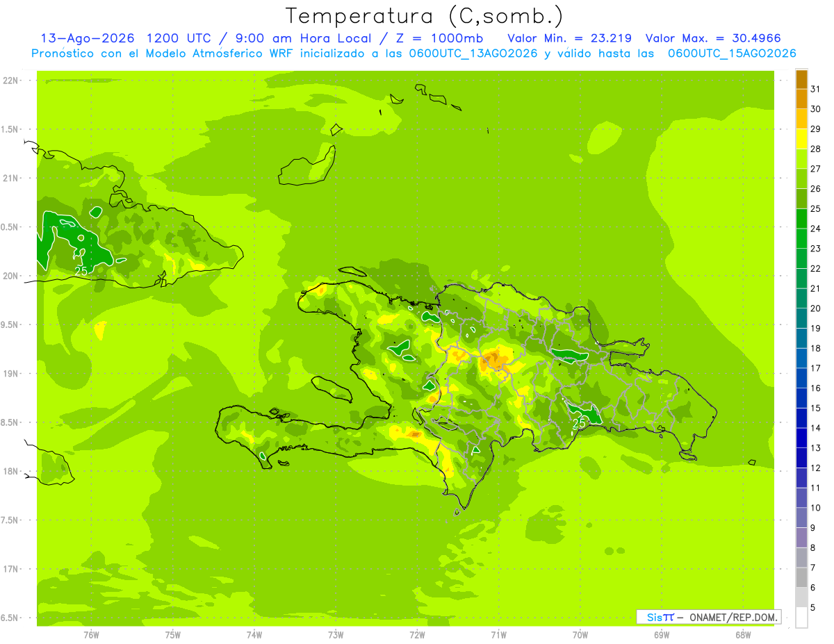
Task: Click the 72W longitude axis label
Action: 417,635
